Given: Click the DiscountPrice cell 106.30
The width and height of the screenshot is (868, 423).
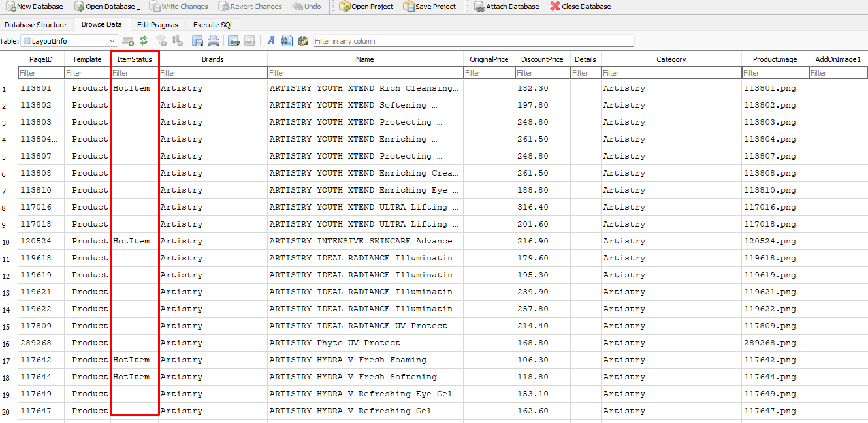Looking at the screenshot, I should click(x=542, y=360).
